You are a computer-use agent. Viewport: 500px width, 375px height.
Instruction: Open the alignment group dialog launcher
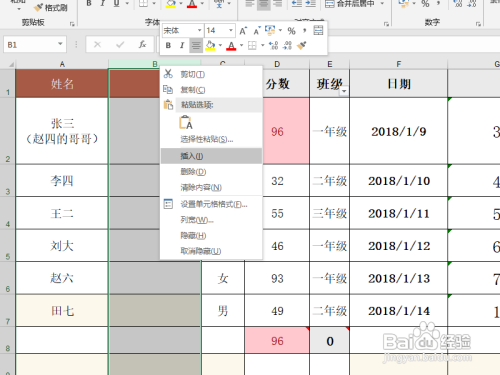[386, 24]
